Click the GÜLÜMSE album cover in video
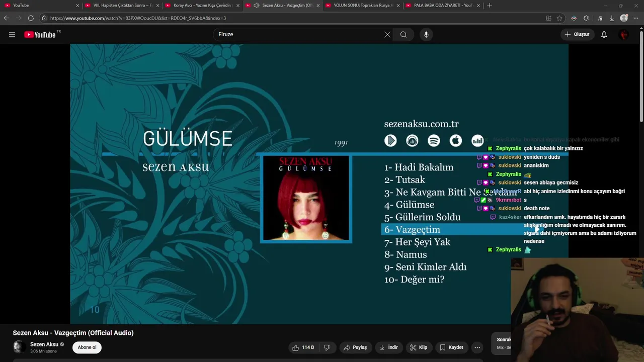This screenshot has height=362, width=644. click(x=306, y=198)
